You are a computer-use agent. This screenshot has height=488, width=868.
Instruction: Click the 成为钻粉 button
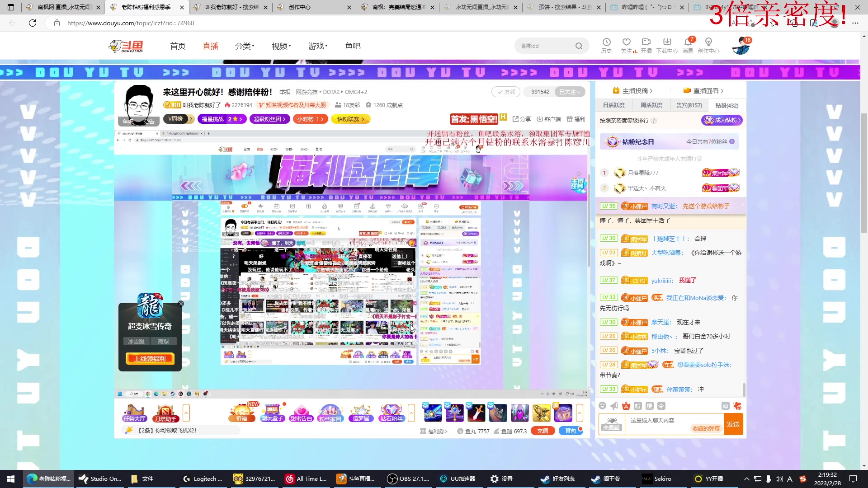[x=722, y=120]
